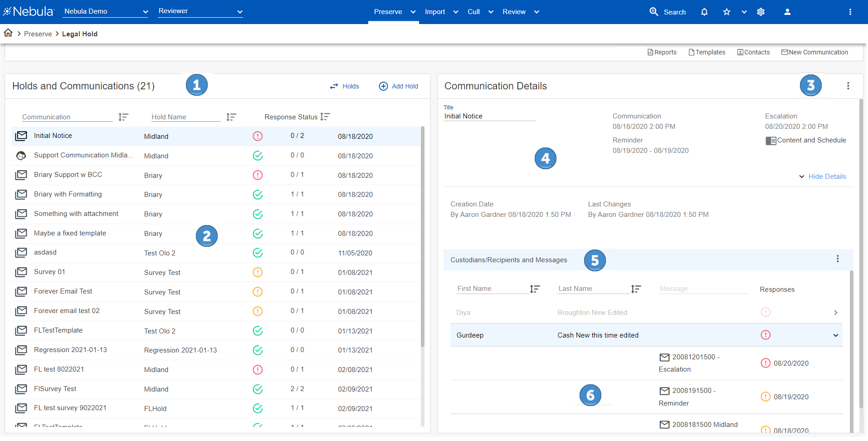Click the First Name filter field
868x441 pixels.
coord(492,289)
